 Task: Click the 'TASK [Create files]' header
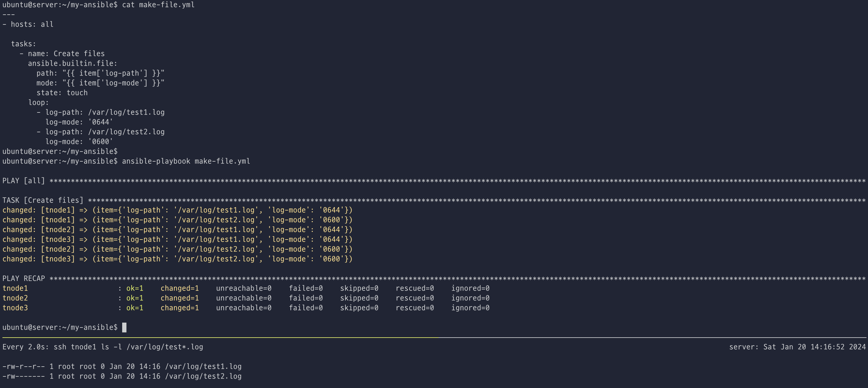click(43, 200)
